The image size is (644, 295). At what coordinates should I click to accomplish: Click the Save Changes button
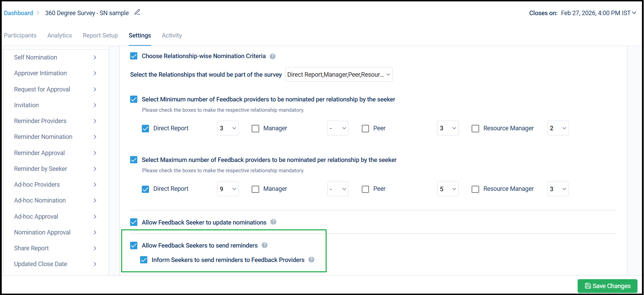pyautogui.click(x=607, y=286)
